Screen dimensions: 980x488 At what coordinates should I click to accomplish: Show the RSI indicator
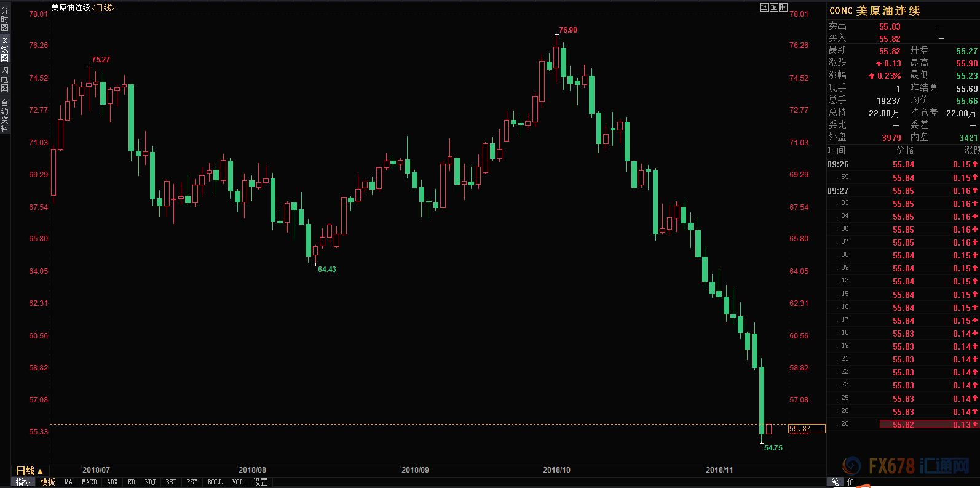pos(171,482)
